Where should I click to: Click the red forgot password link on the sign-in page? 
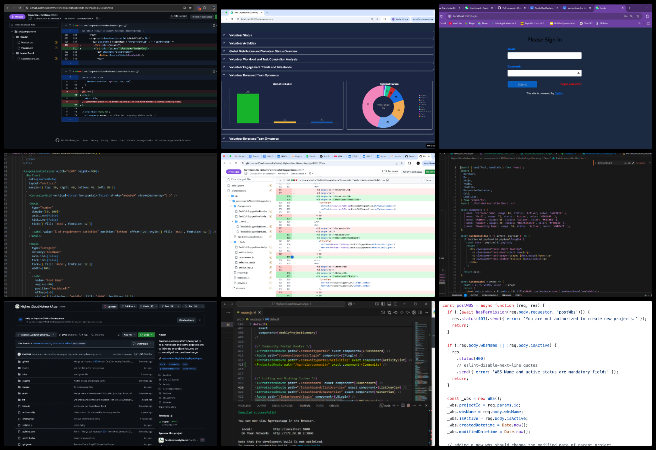571,84
